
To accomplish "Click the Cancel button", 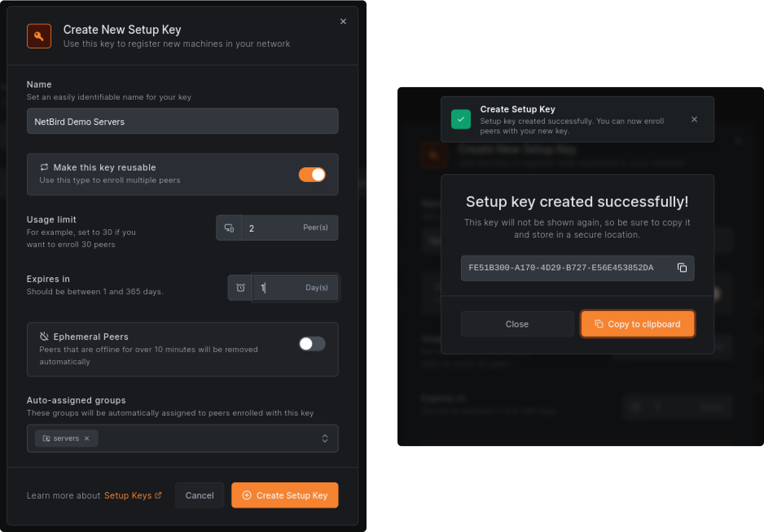I will [200, 495].
